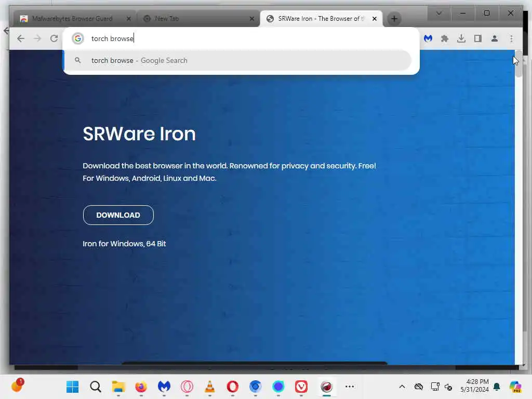This screenshot has height=399, width=532.
Task: Open the notifications bell icon
Action: tap(497, 387)
